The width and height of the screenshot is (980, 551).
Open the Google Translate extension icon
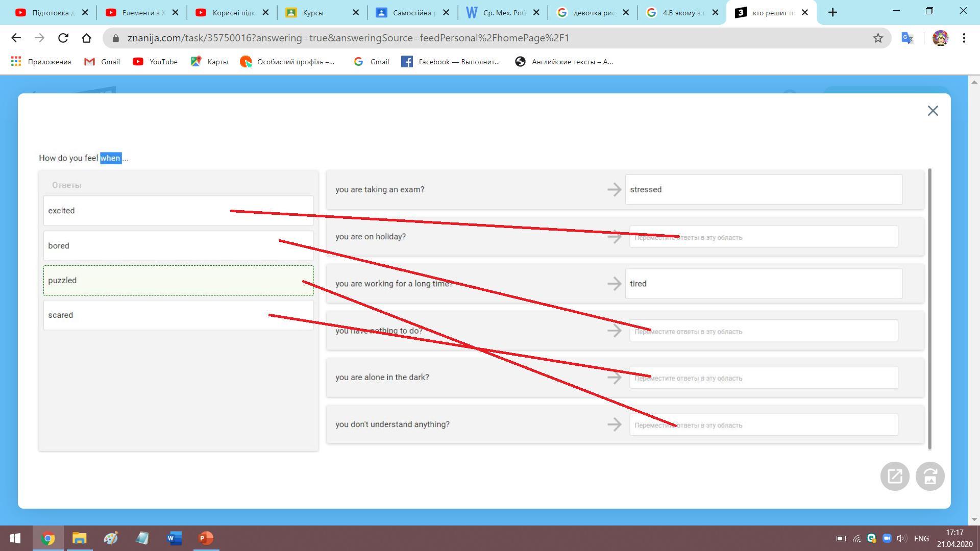(907, 38)
